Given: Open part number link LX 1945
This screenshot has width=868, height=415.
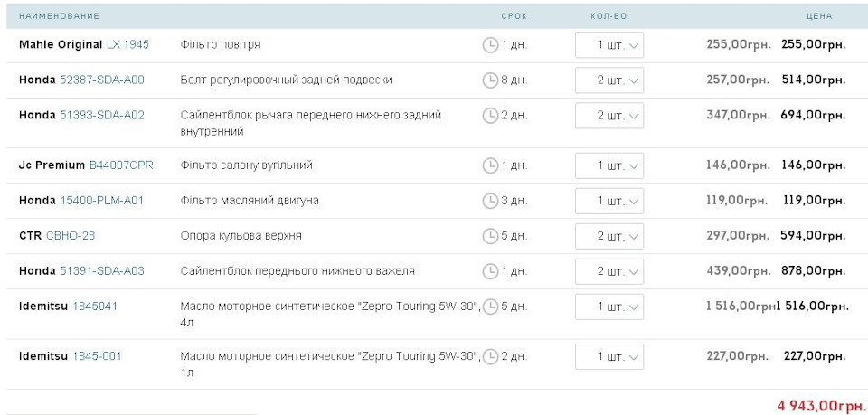Looking at the screenshot, I should point(127,45).
